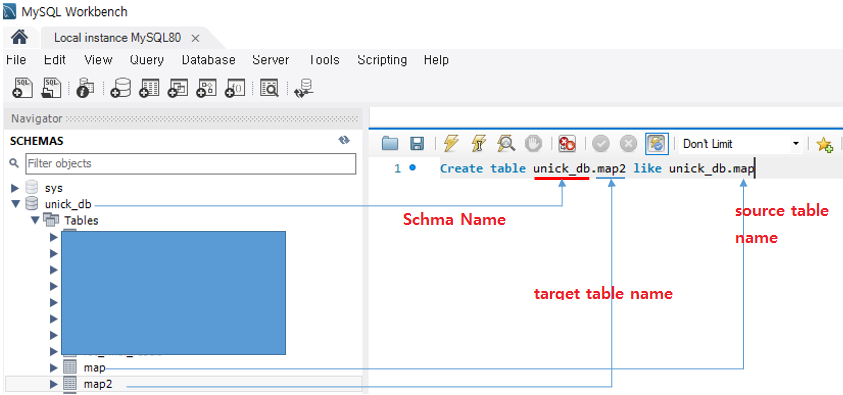The width and height of the screenshot is (843, 395).
Task: Reconnect to DBMS icon
Action: click(304, 88)
